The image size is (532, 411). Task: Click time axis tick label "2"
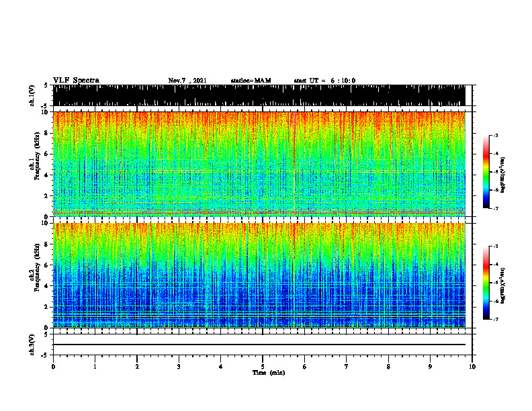click(x=137, y=367)
